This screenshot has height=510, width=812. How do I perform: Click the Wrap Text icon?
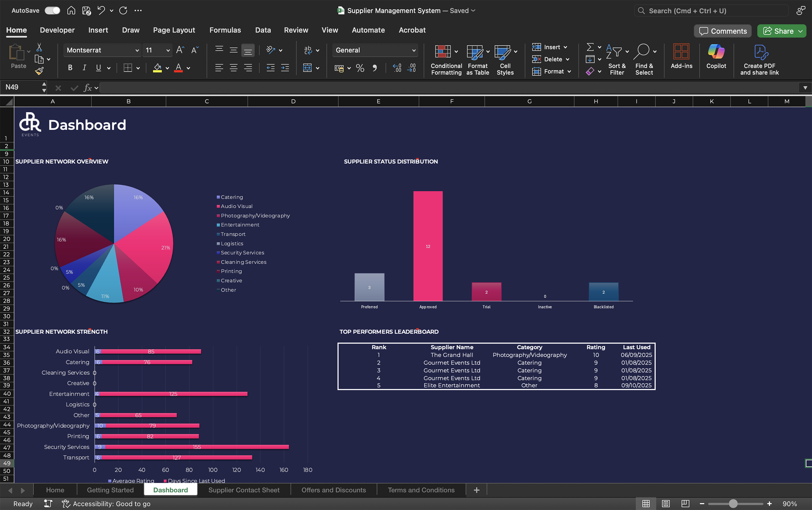click(x=308, y=50)
